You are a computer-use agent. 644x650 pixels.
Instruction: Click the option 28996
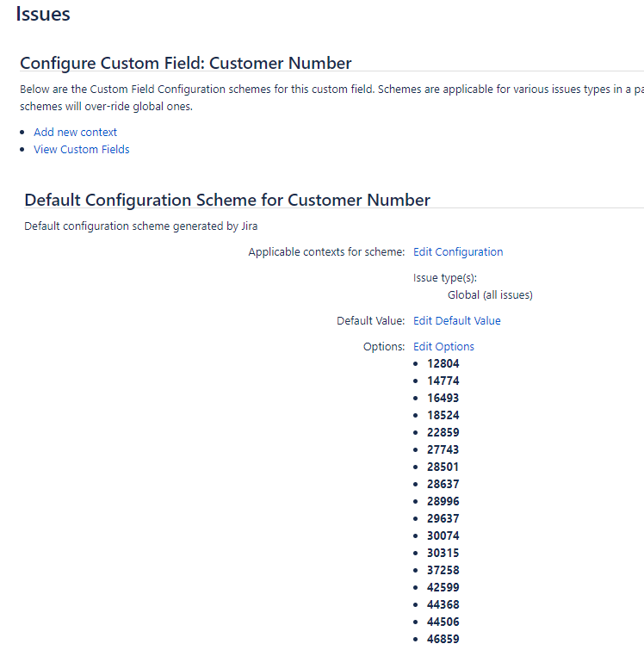(443, 501)
